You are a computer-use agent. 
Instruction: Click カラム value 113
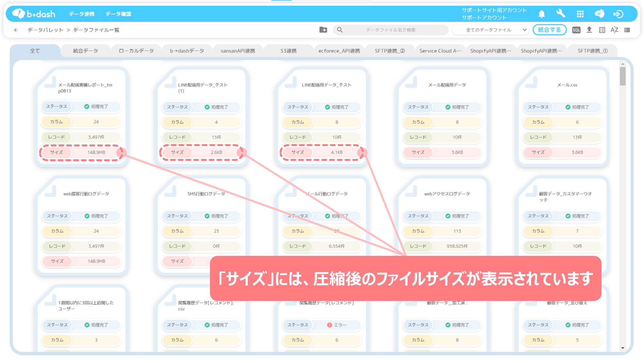[457, 231]
